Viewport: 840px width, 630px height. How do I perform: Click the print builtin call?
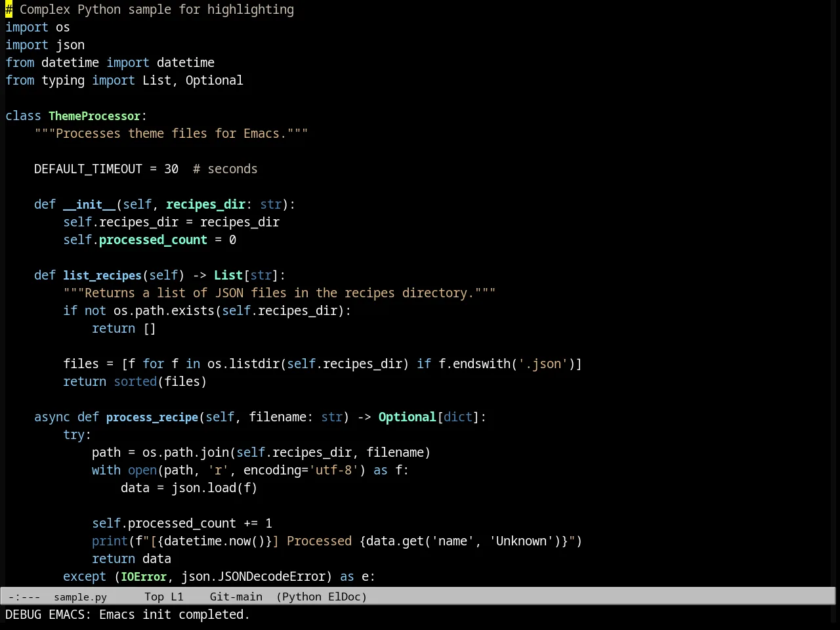110,541
